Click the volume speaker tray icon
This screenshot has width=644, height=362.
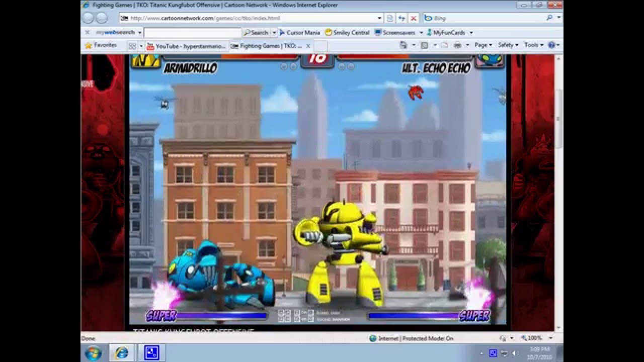514,353
